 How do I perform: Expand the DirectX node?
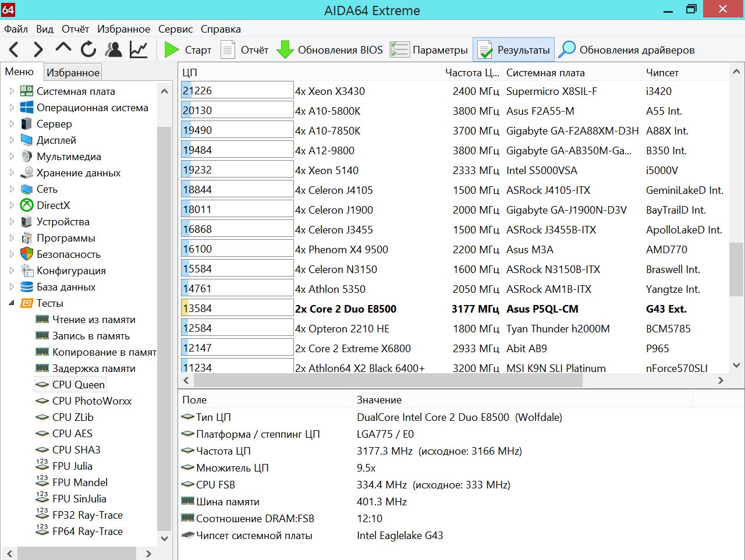pyautogui.click(x=12, y=205)
